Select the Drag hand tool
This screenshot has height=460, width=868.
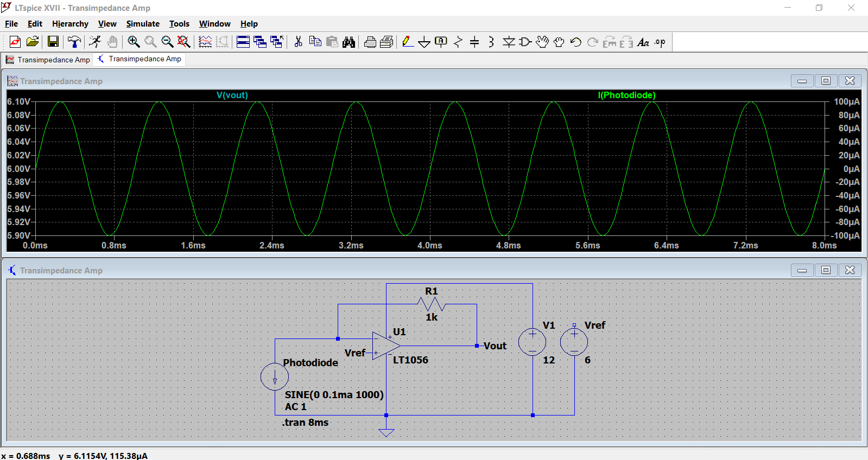[x=559, y=42]
